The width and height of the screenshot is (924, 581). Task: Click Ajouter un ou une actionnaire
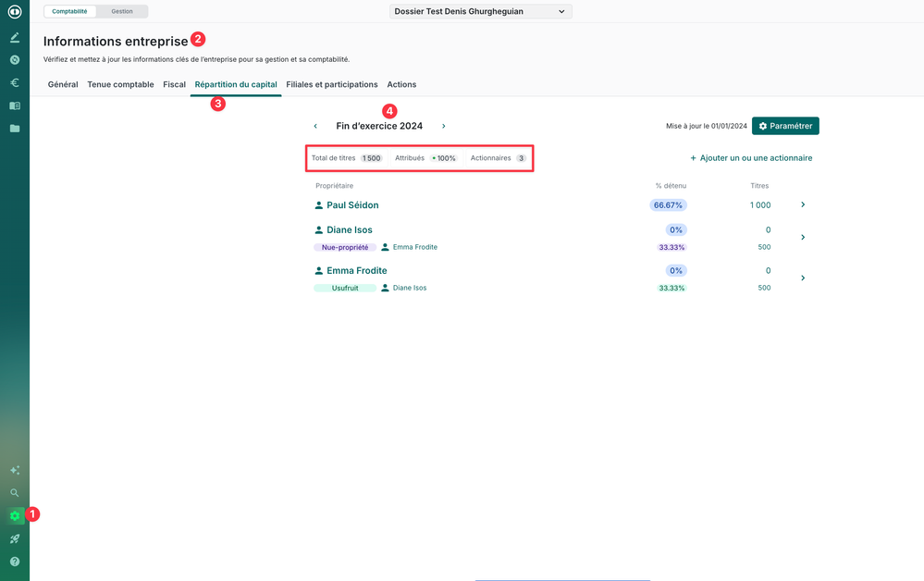750,158
